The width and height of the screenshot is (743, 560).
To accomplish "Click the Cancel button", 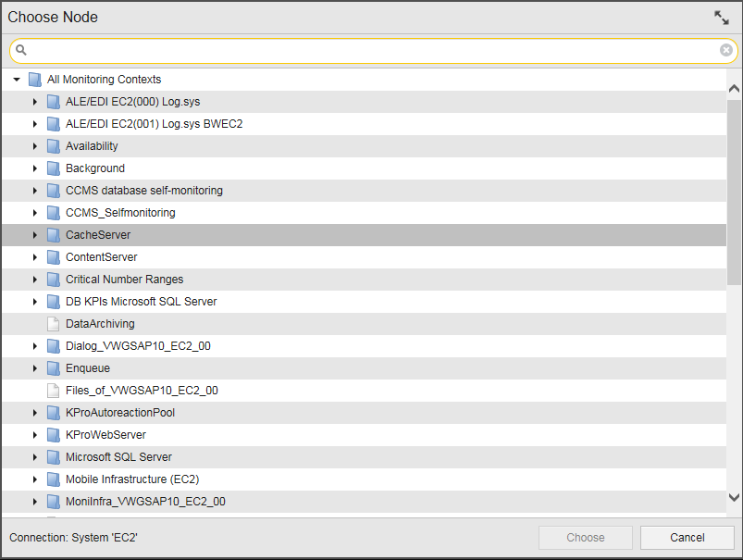I will click(687, 537).
